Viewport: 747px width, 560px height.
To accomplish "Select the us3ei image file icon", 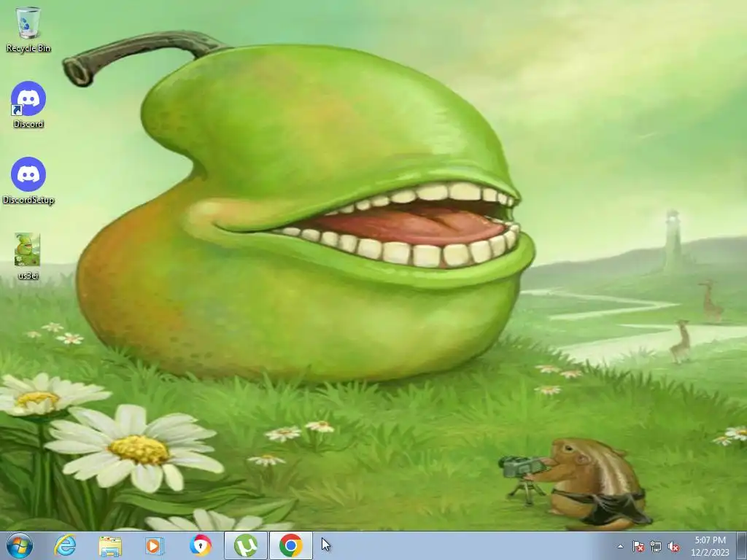I will 28,256.
